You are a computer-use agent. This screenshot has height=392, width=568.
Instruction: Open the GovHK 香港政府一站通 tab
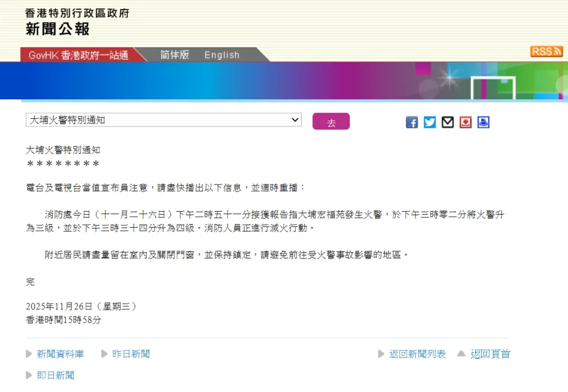(x=78, y=55)
